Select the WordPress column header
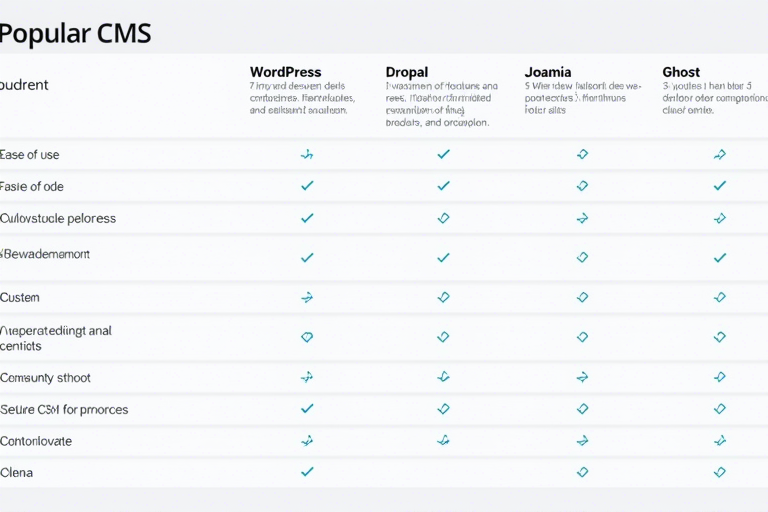Screen dimensions: 768x512 (x=285, y=72)
